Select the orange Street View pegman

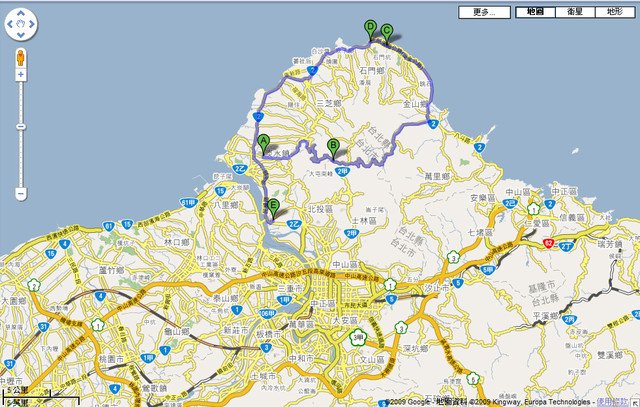(x=20, y=58)
